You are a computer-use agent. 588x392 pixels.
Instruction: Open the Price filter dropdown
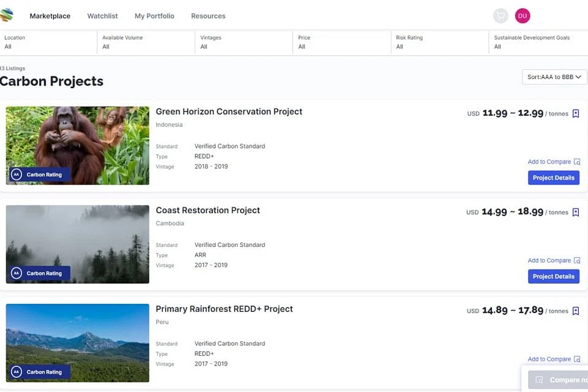point(341,42)
